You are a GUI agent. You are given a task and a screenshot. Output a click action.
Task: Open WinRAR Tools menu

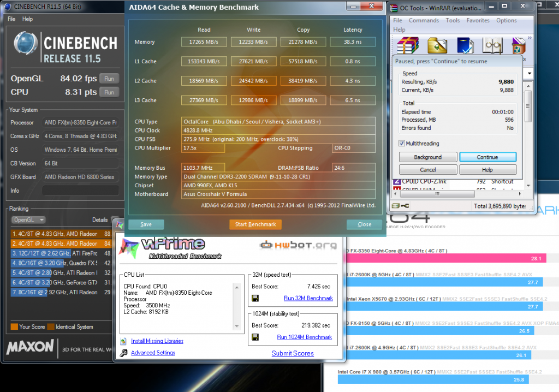click(453, 20)
